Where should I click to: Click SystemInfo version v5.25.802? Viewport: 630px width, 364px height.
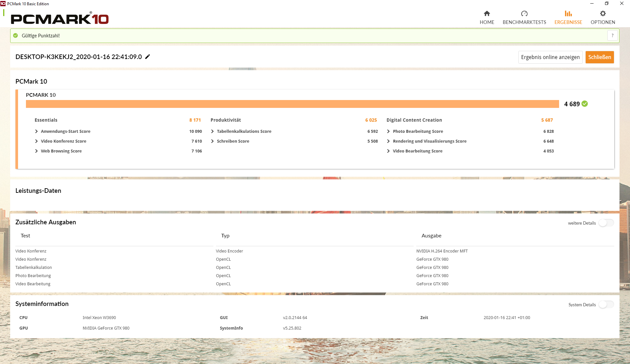pos(292,328)
